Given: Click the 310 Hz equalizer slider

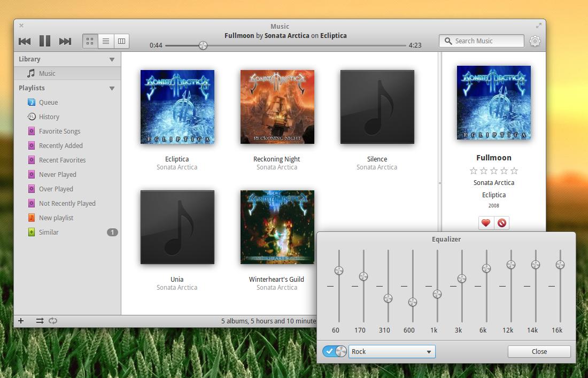Looking at the screenshot, I should click(x=388, y=298).
